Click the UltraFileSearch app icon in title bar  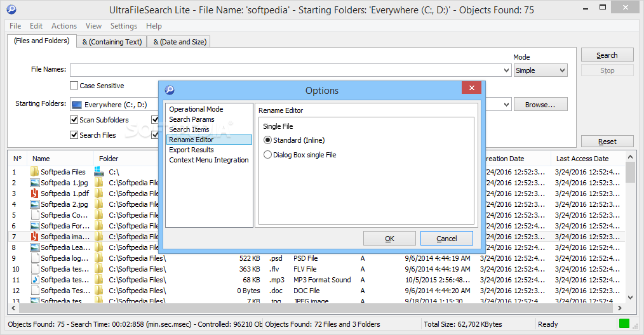(x=11, y=9)
